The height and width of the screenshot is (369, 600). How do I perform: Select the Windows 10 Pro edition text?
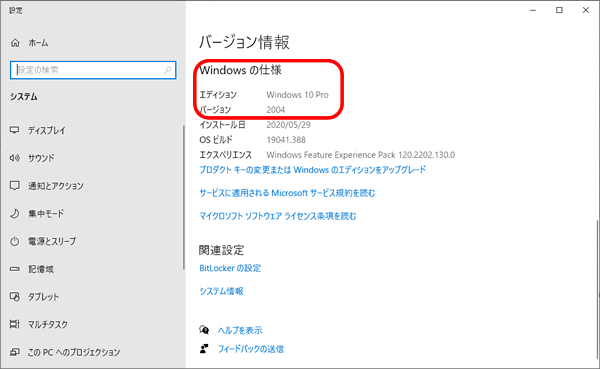(x=297, y=95)
